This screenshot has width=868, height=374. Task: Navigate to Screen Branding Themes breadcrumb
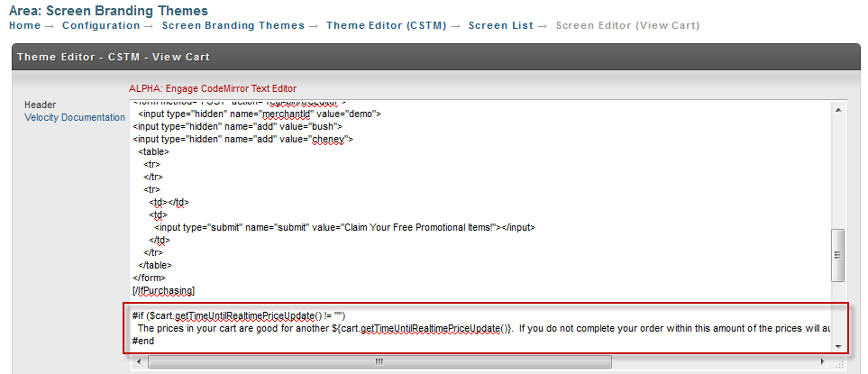point(233,25)
